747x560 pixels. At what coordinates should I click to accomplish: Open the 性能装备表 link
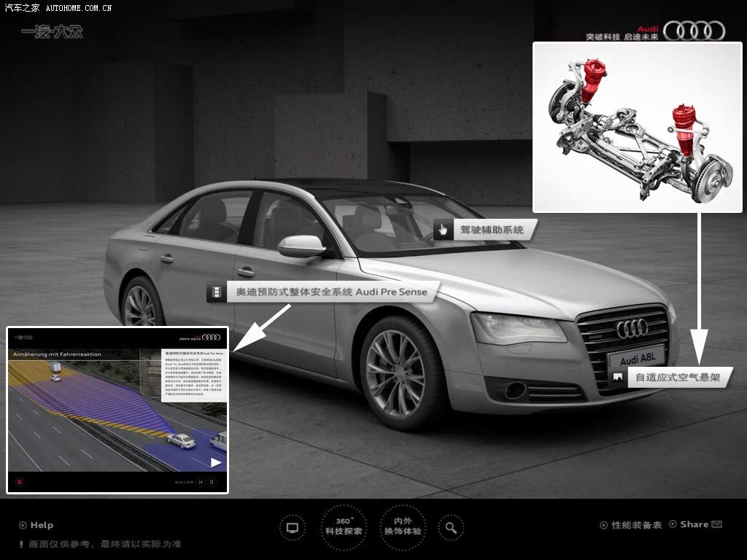click(x=631, y=525)
